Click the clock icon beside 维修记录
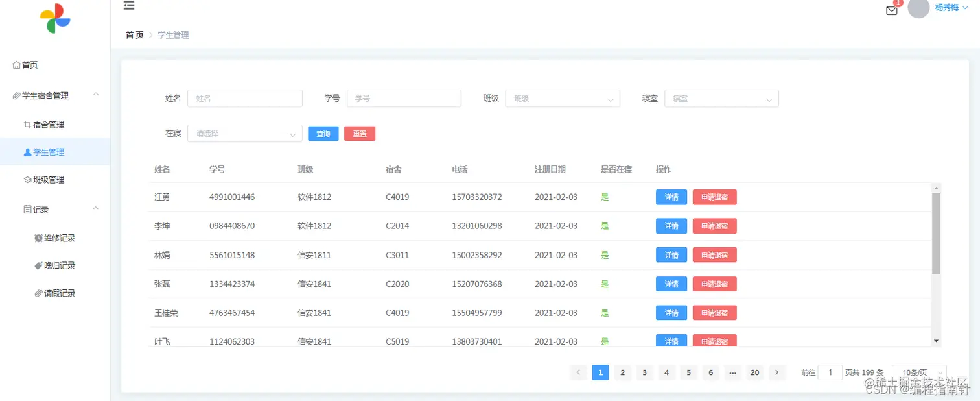 38,238
